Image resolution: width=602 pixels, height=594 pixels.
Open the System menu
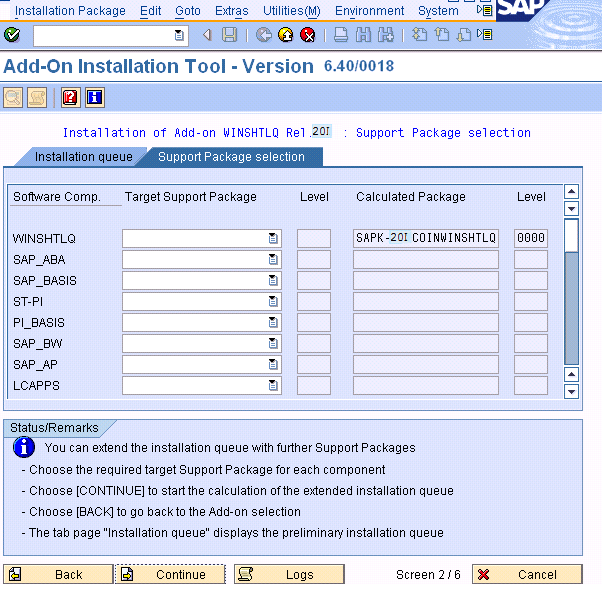coord(438,11)
